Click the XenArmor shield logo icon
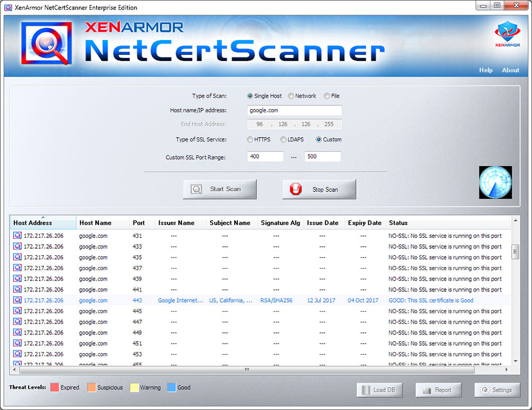532x410 pixels. (x=507, y=33)
